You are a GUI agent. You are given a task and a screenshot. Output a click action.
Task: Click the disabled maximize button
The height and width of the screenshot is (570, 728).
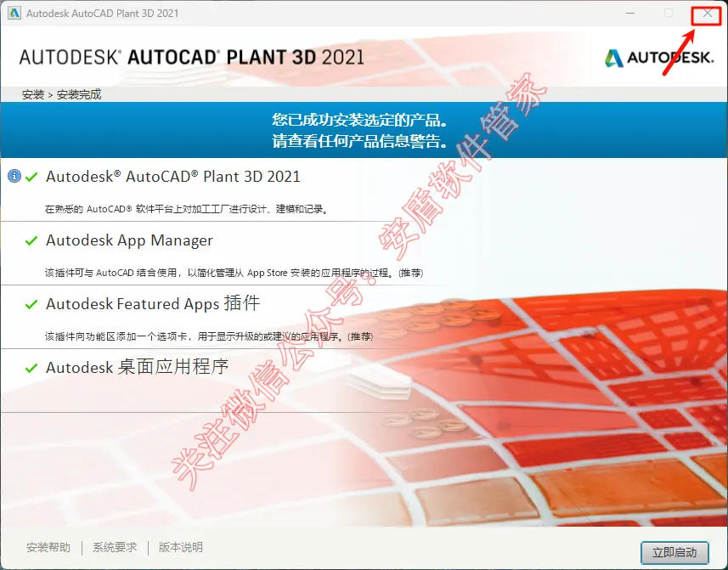(x=669, y=14)
